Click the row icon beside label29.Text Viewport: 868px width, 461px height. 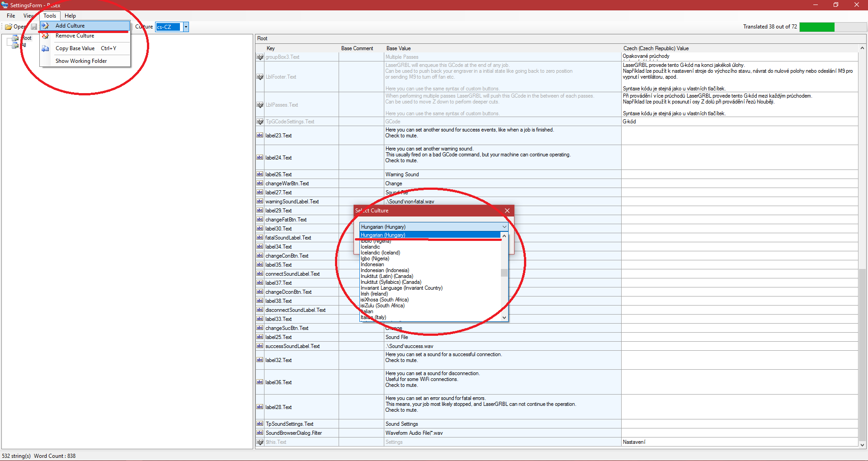click(260, 210)
